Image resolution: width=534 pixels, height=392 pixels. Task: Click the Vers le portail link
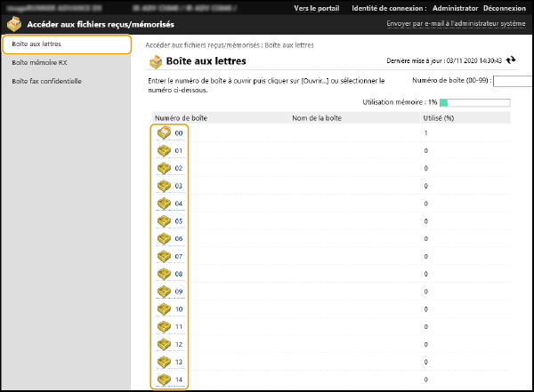[x=316, y=8]
